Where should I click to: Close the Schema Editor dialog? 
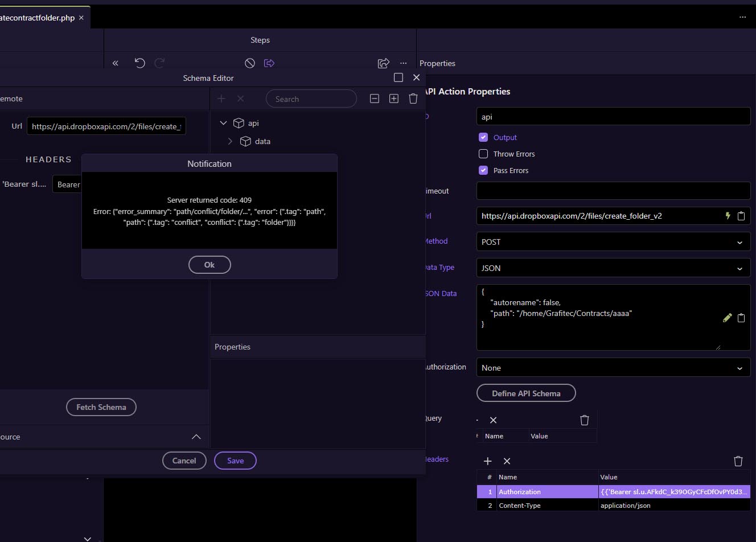[x=416, y=77]
